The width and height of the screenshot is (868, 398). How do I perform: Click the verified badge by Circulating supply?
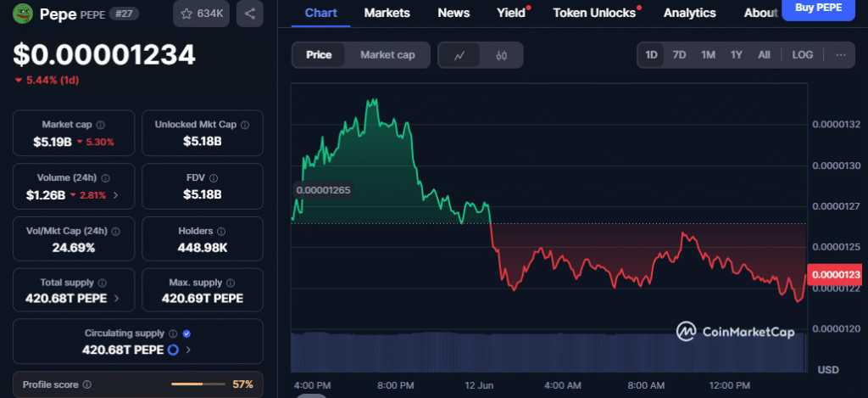(186, 334)
